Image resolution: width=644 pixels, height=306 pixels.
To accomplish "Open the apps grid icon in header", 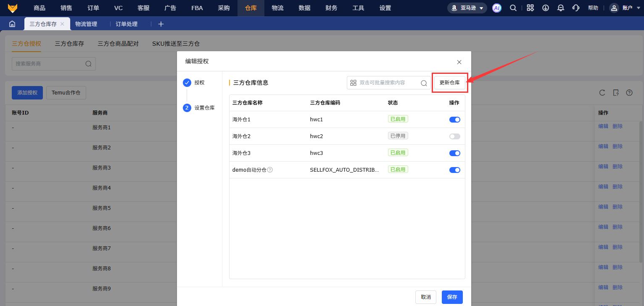I will (530, 8).
